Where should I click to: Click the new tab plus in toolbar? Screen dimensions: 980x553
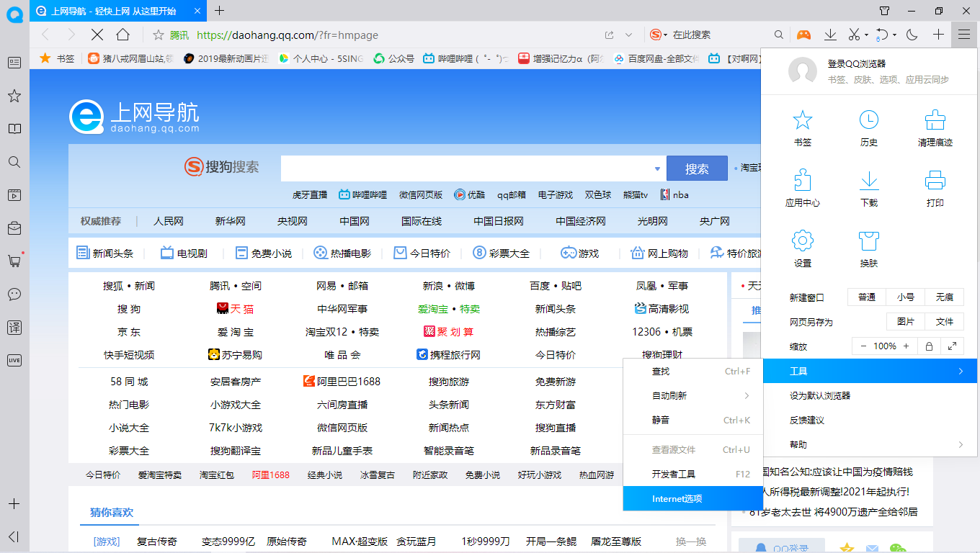pos(938,35)
